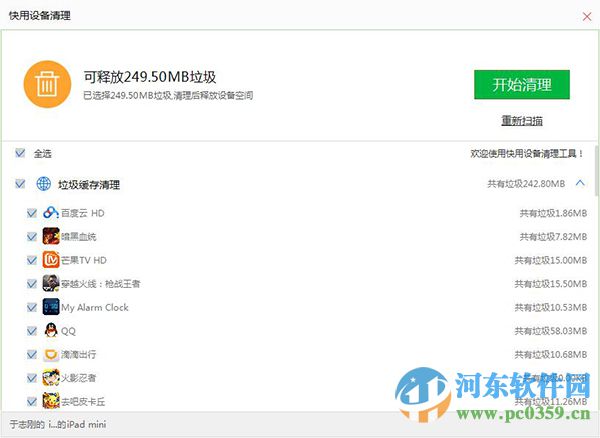
Task: Click the orange trash can icon
Action: point(47,85)
